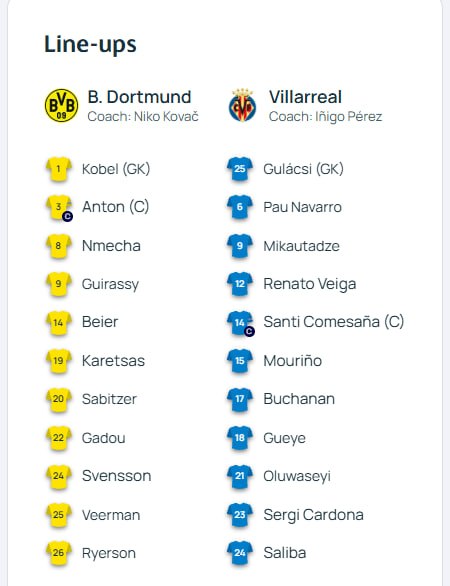Open player Nmecha's name

(x=111, y=246)
